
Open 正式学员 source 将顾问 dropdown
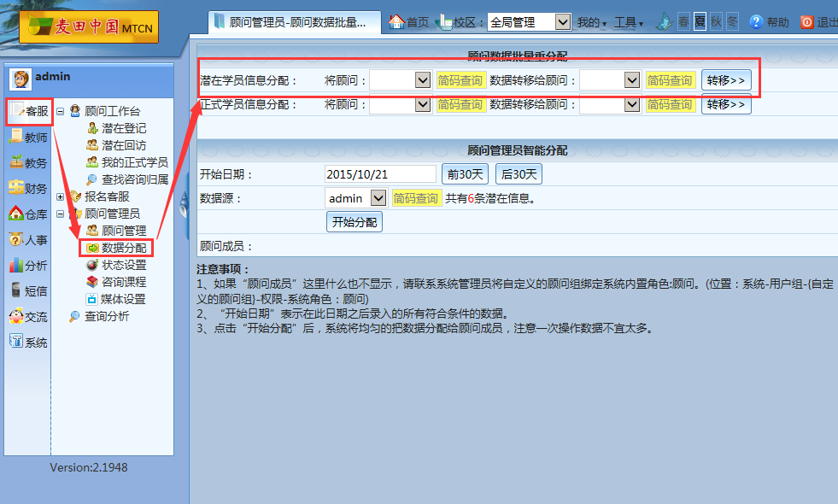[401, 104]
